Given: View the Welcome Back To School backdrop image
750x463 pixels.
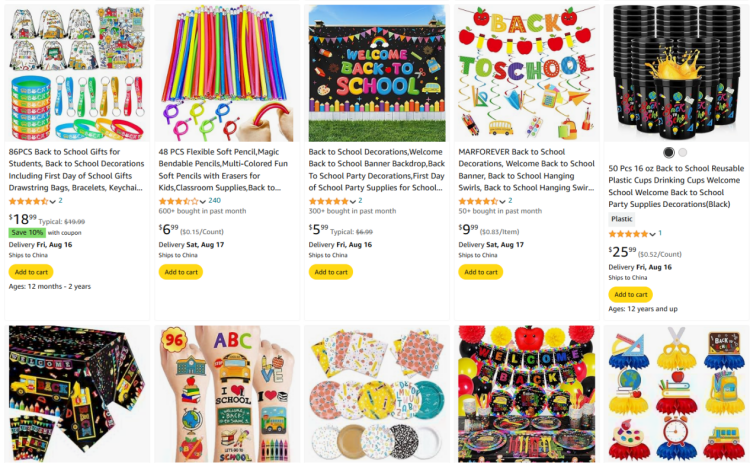Looking at the screenshot, I should [x=377, y=73].
